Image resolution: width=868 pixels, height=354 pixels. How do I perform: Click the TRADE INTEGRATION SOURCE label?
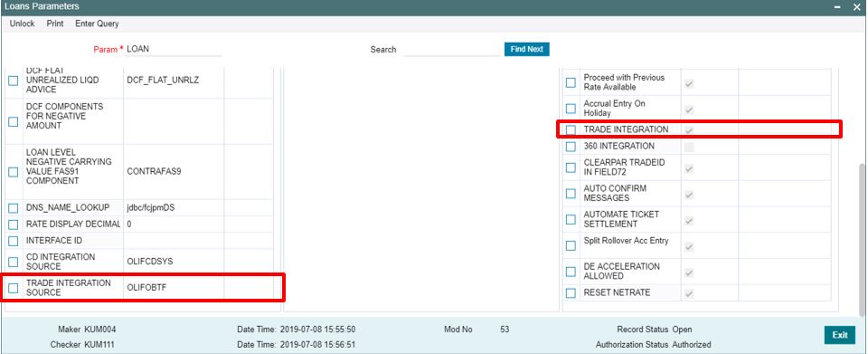(69, 288)
